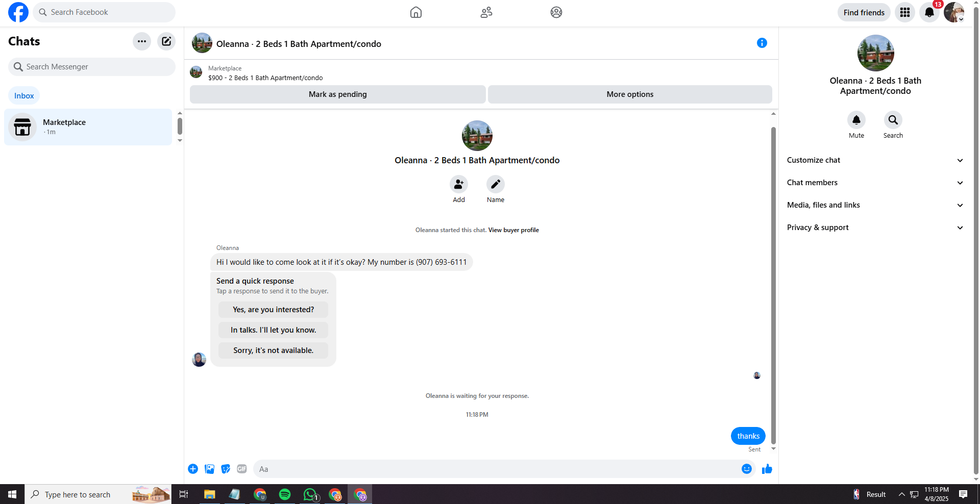
Task: Open the Facebook home logo
Action: click(18, 12)
